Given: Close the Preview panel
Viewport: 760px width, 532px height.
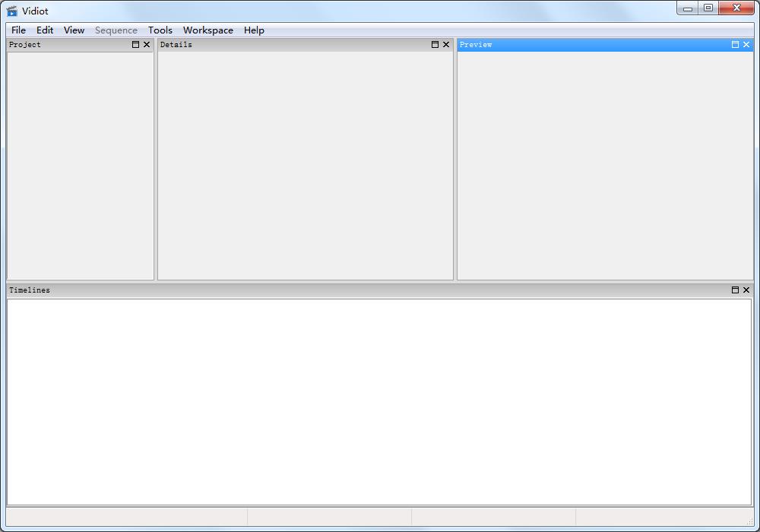Looking at the screenshot, I should 746,45.
